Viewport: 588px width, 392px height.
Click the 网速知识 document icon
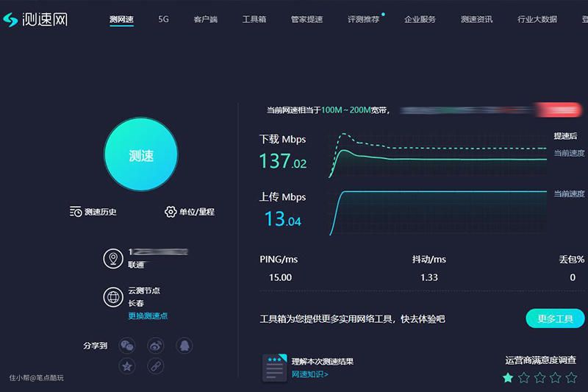(x=274, y=368)
